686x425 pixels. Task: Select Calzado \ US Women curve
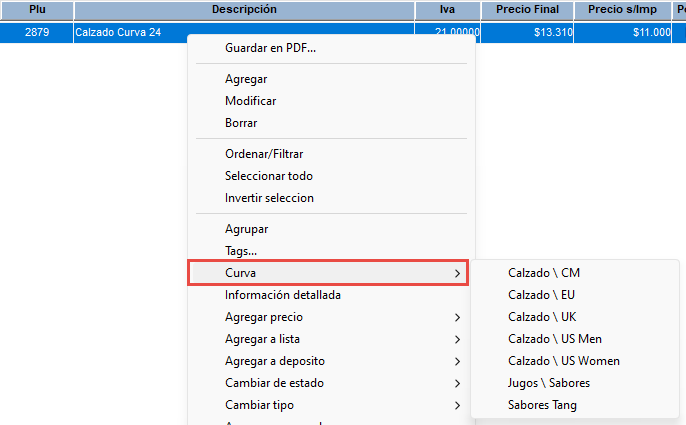563,361
